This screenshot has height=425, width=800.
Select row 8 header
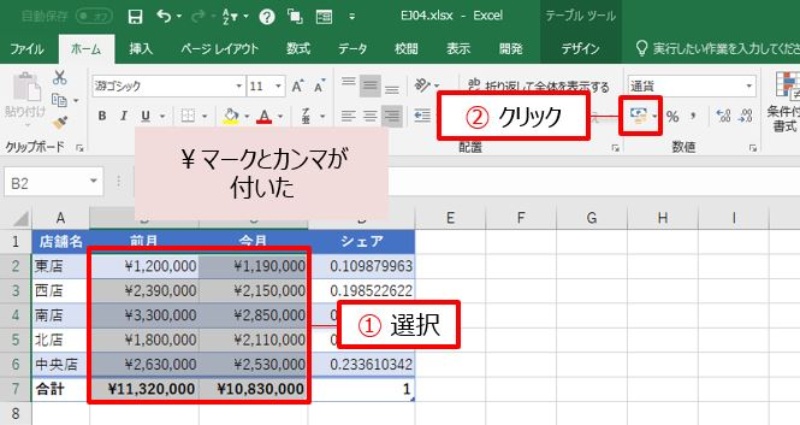point(15,413)
